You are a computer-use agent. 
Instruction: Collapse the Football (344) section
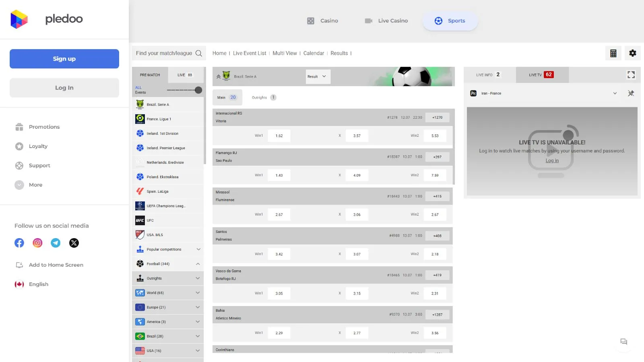[198, 264]
